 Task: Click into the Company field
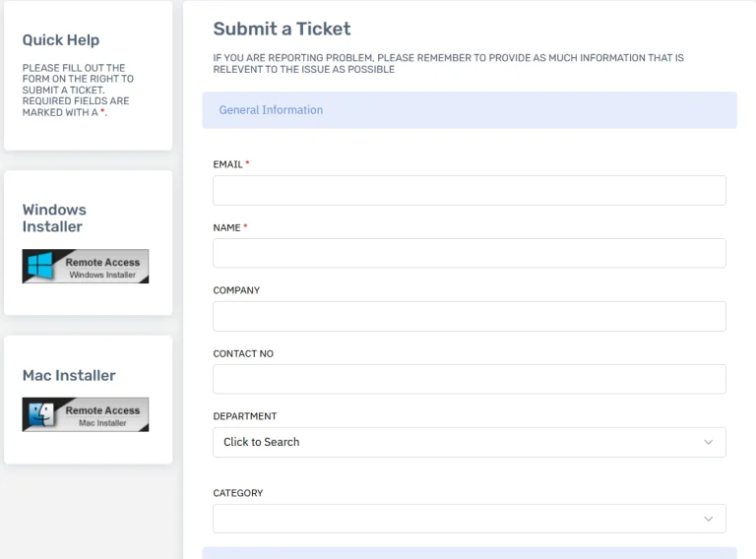coord(470,316)
